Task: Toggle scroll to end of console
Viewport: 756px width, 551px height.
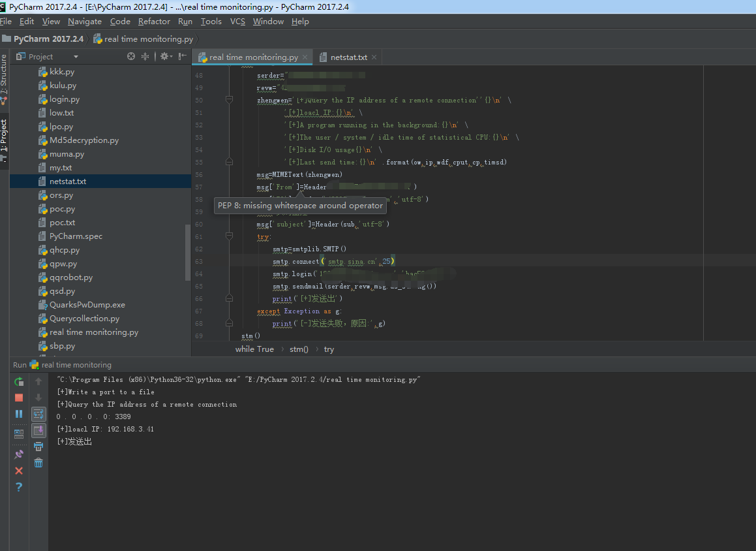Action: tap(38, 430)
